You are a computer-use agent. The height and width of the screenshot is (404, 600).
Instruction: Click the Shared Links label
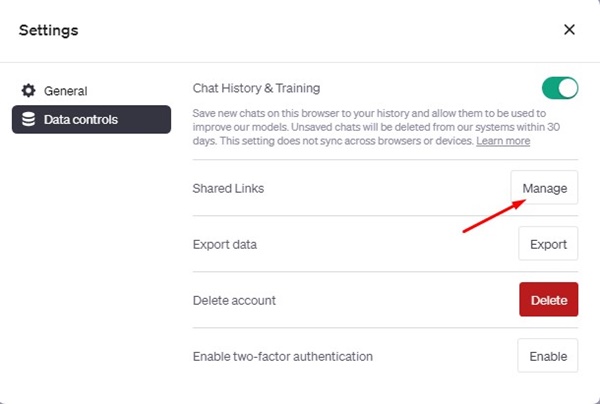[x=228, y=188]
